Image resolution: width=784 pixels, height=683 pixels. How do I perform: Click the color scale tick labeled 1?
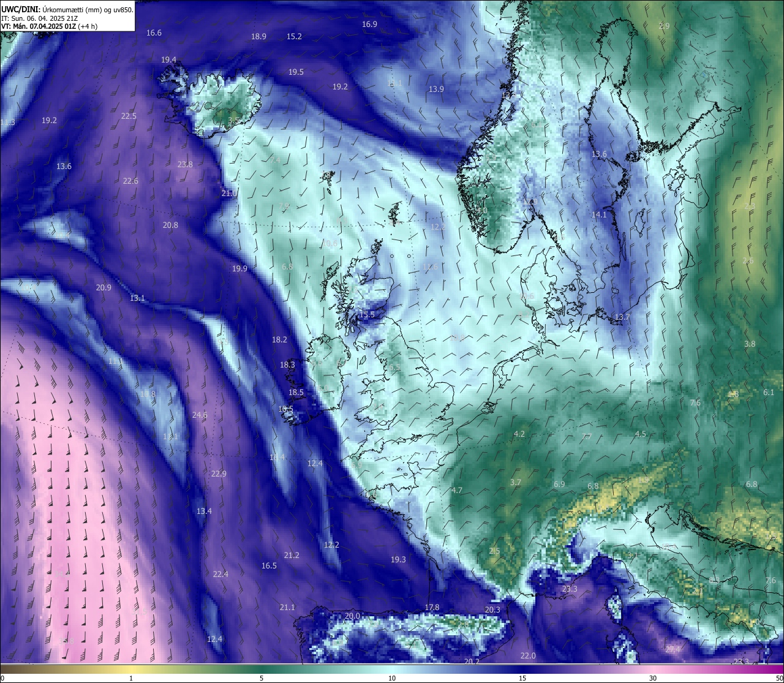click(x=131, y=678)
